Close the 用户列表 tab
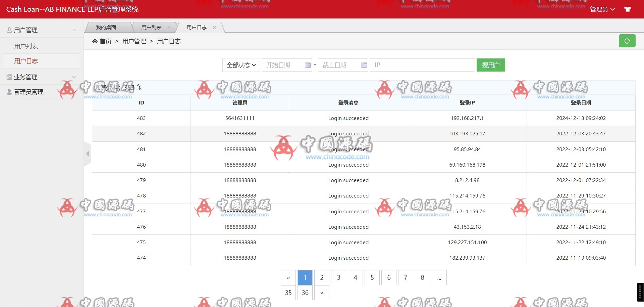 click(169, 28)
